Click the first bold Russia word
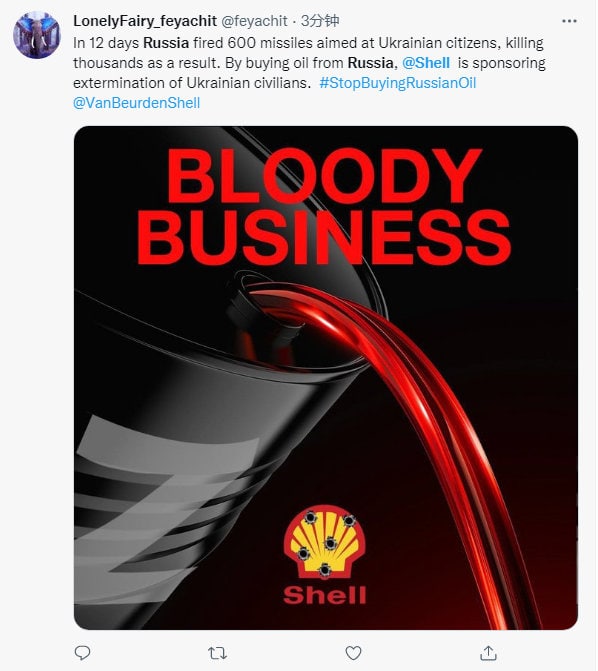This screenshot has width=598, height=671. pos(166,43)
